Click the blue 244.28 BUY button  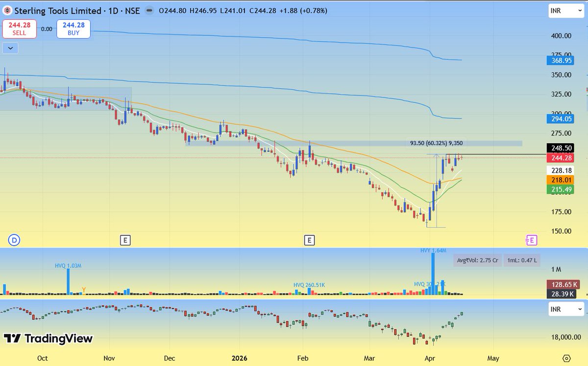[73, 29]
